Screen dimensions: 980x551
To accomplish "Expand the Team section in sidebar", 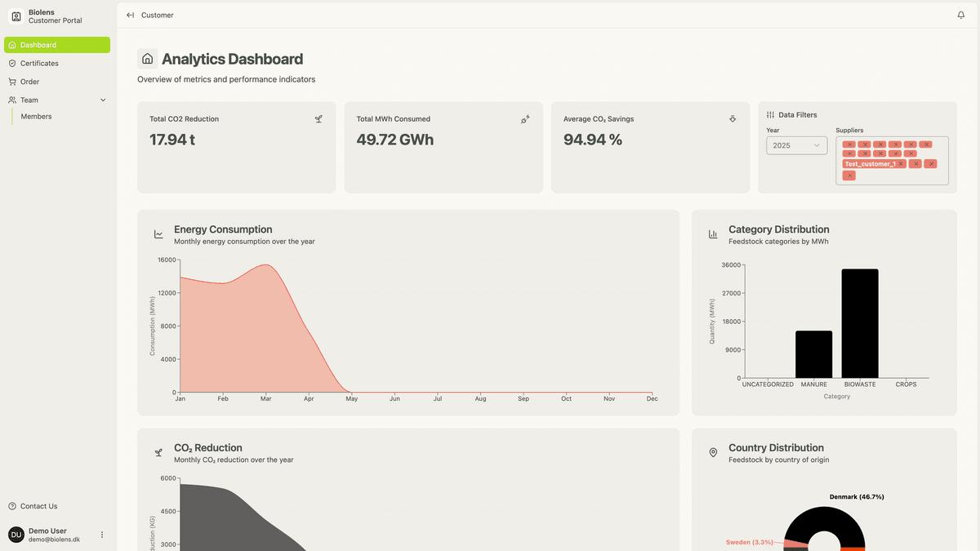I will click(102, 100).
